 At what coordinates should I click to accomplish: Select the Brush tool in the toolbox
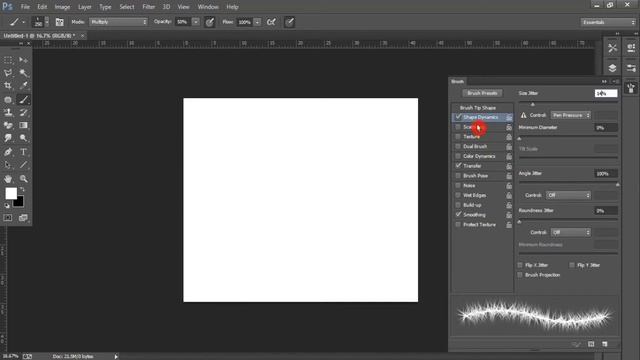[x=23, y=99]
